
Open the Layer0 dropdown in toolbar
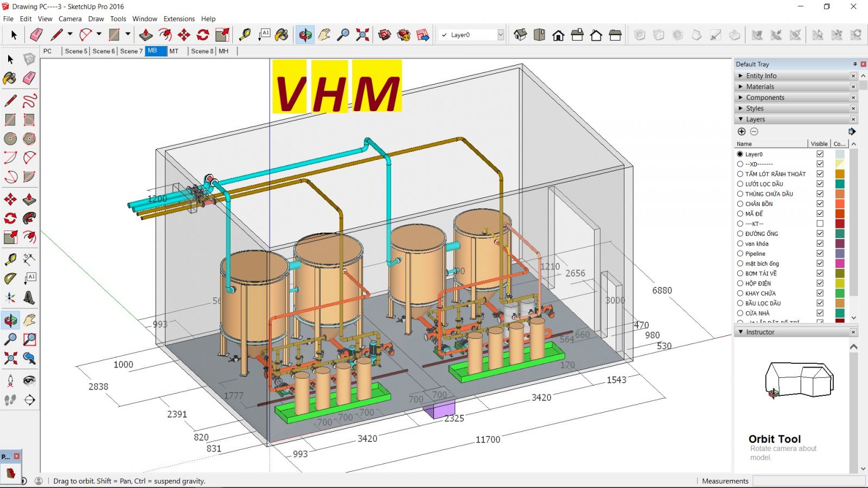click(500, 35)
